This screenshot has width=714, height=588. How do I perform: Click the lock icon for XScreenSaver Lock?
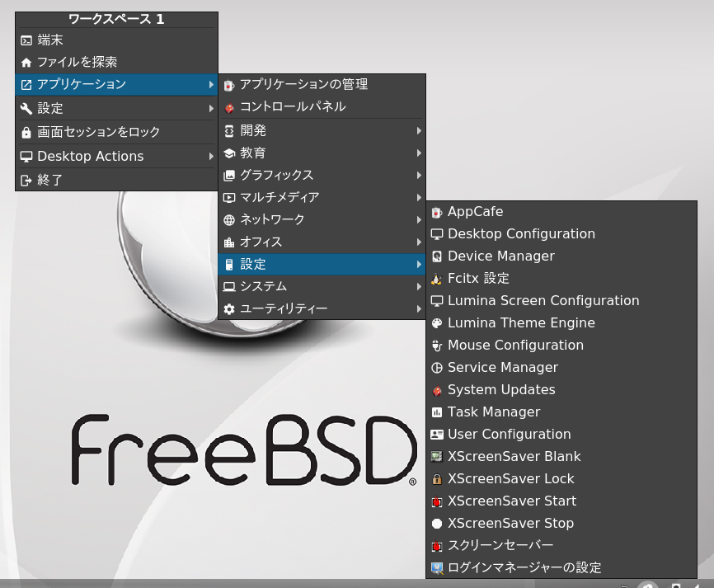pyautogui.click(x=437, y=479)
